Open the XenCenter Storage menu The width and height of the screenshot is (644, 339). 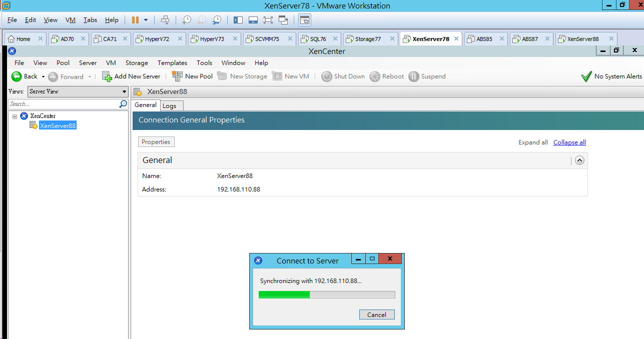click(x=137, y=62)
